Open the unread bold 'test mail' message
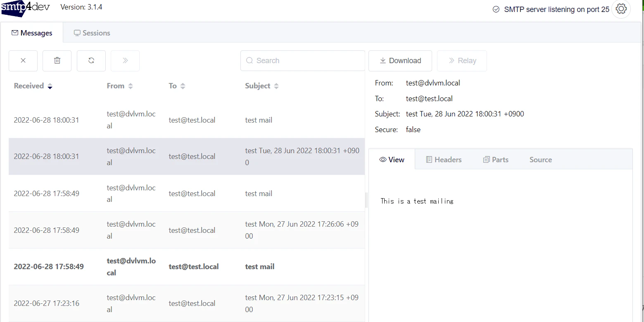The image size is (644, 322). pos(187,267)
